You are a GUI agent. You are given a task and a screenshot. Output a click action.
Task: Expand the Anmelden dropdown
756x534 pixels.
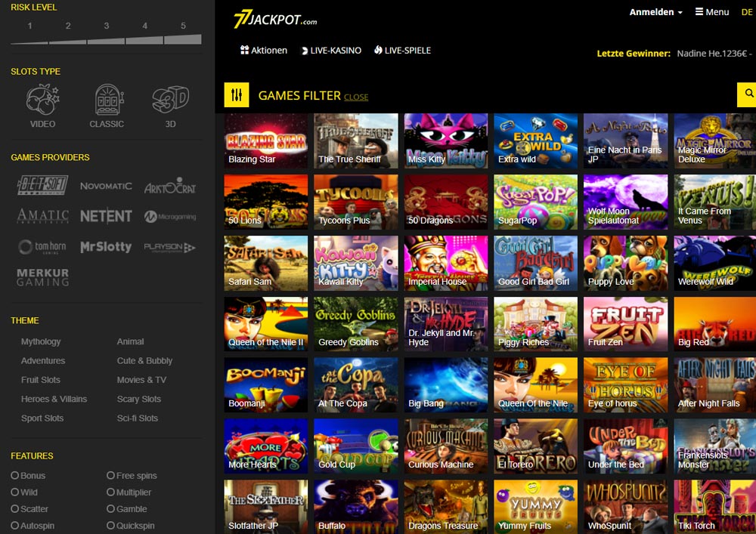655,12
